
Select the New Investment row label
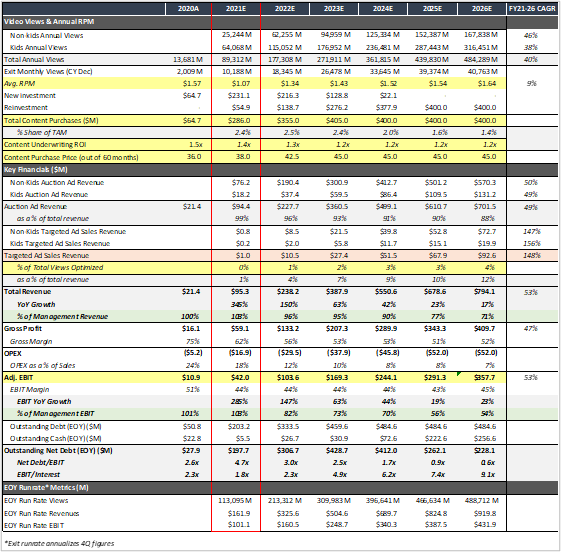(30, 96)
